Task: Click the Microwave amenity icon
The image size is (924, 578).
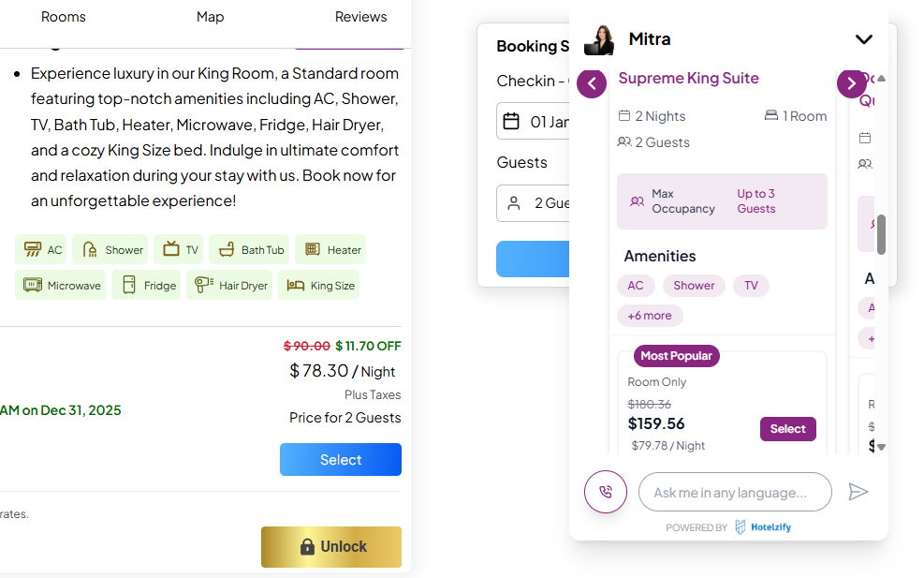Action: [x=33, y=285]
